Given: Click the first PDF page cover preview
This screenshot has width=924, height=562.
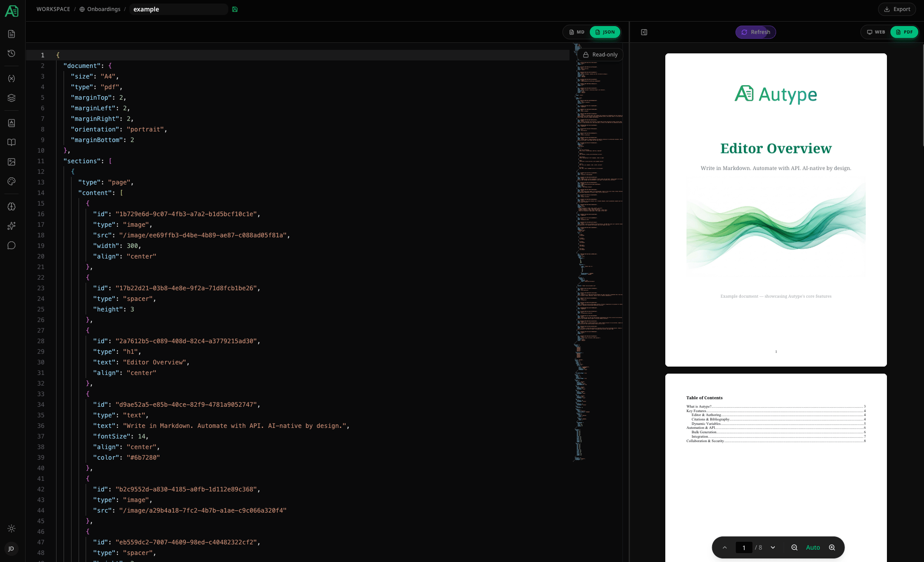Looking at the screenshot, I should click(x=776, y=210).
